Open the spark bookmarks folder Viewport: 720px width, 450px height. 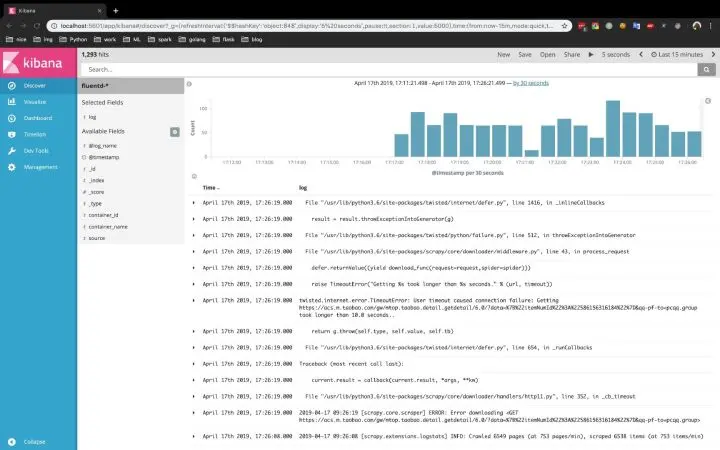coord(160,39)
